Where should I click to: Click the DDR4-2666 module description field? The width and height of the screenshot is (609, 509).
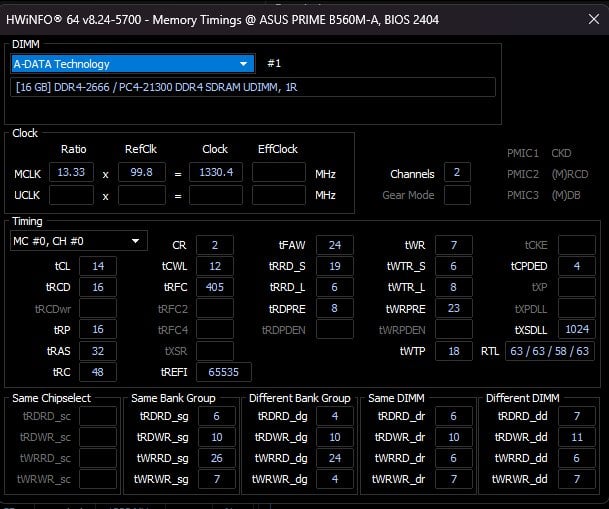point(253,87)
